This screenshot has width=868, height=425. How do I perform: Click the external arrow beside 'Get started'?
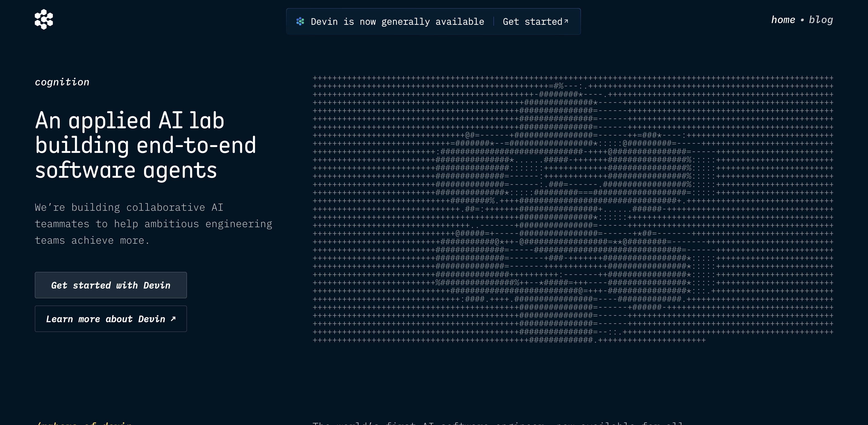(x=566, y=21)
